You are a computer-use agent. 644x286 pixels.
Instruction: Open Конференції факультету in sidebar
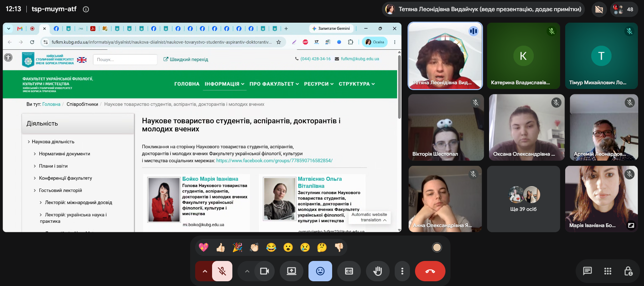65,178
